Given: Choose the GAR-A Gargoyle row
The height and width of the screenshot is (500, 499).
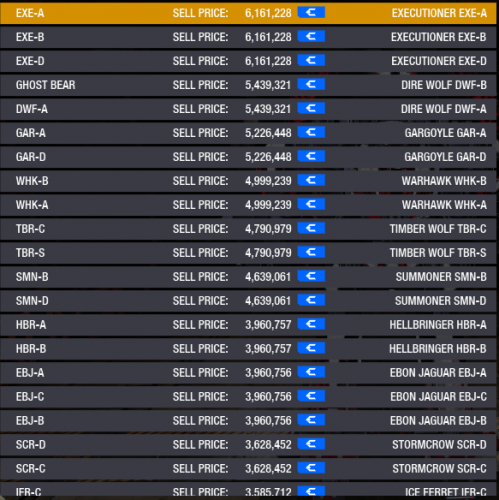Looking at the screenshot, I should click(248, 133).
